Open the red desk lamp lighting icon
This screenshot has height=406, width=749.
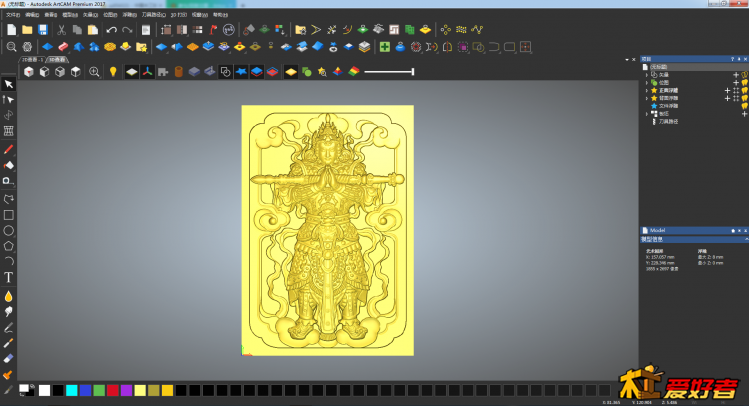(x=213, y=30)
